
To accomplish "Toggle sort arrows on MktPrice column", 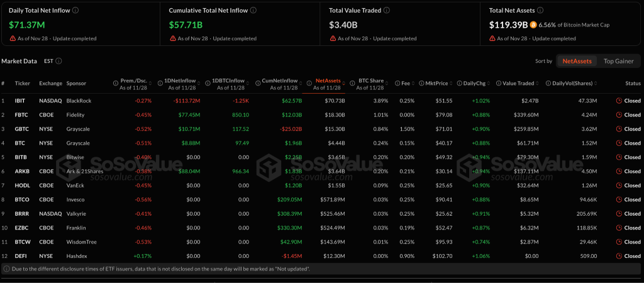I will point(451,84).
